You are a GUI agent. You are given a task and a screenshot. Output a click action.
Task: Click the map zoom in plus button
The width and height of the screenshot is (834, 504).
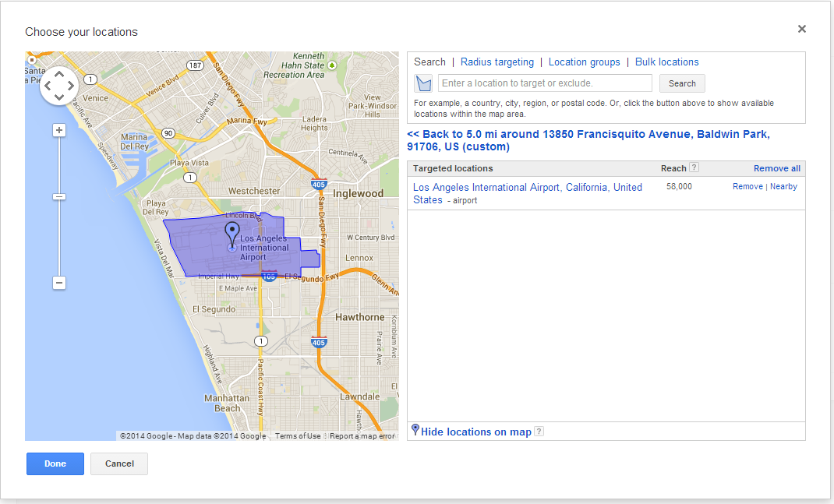pyautogui.click(x=59, y=130)
